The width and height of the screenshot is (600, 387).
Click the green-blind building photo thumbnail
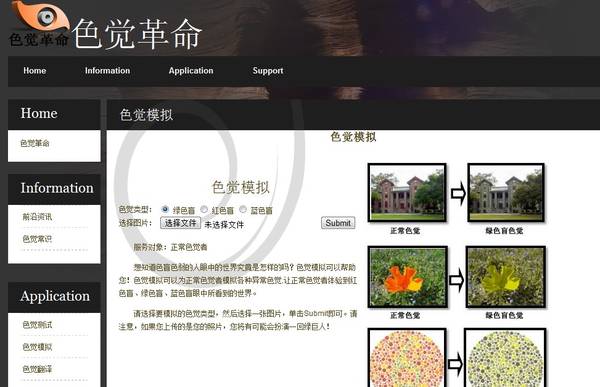point(506,193)
